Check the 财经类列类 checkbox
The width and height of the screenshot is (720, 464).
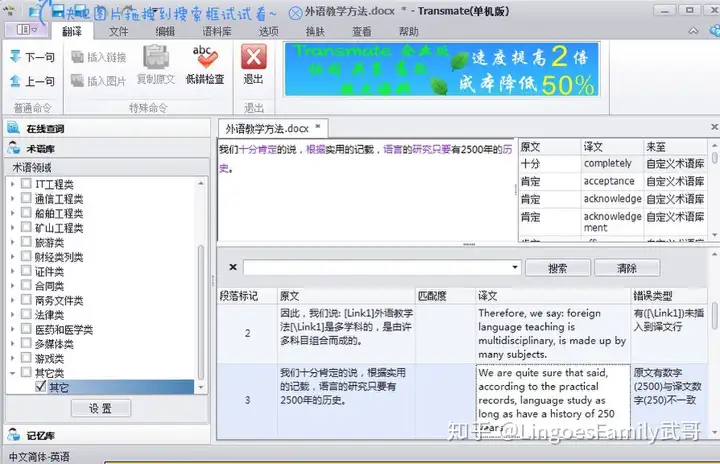[27, 256]
